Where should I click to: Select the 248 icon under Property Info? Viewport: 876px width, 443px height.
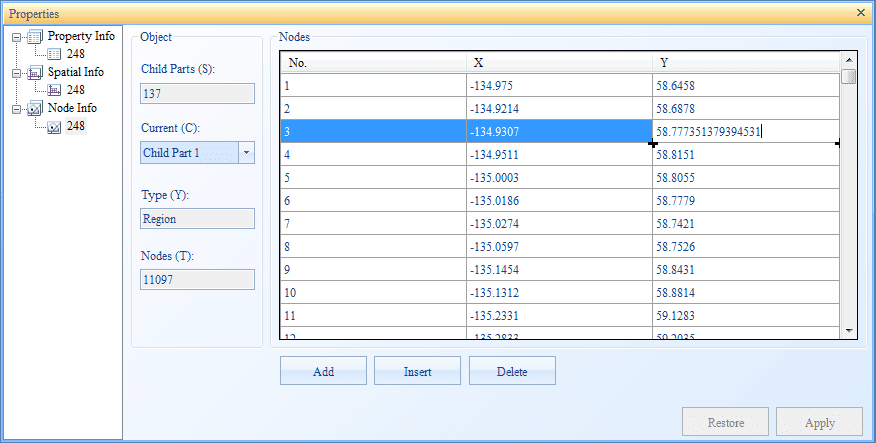tap(54, 54)
